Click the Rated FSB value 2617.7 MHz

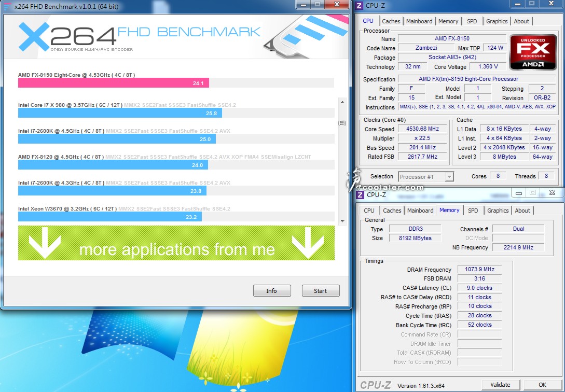(422, 157)
